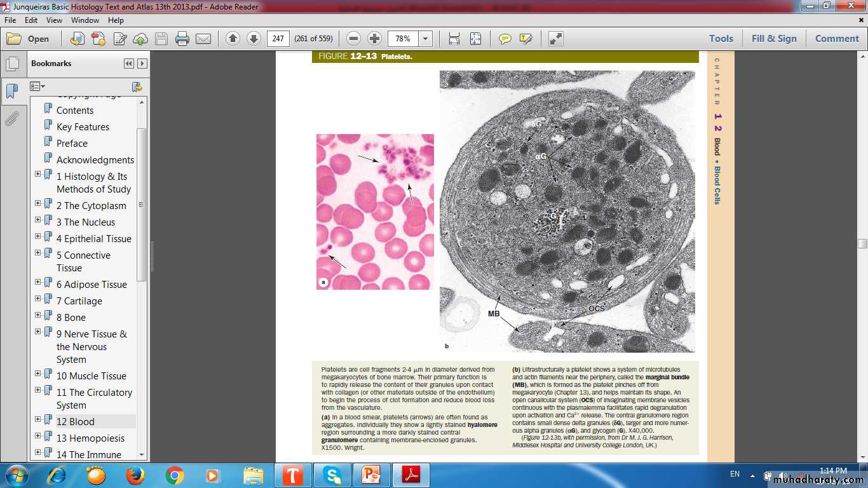Add a sticky note comment
Viewport: 868px width, 488px height.
pos(505,39)
